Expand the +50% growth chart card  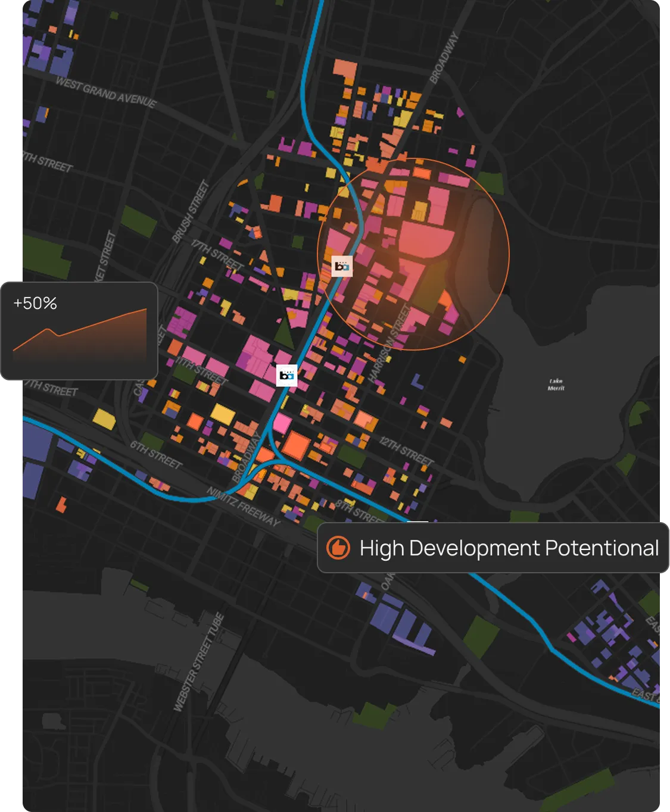[78, 331]
